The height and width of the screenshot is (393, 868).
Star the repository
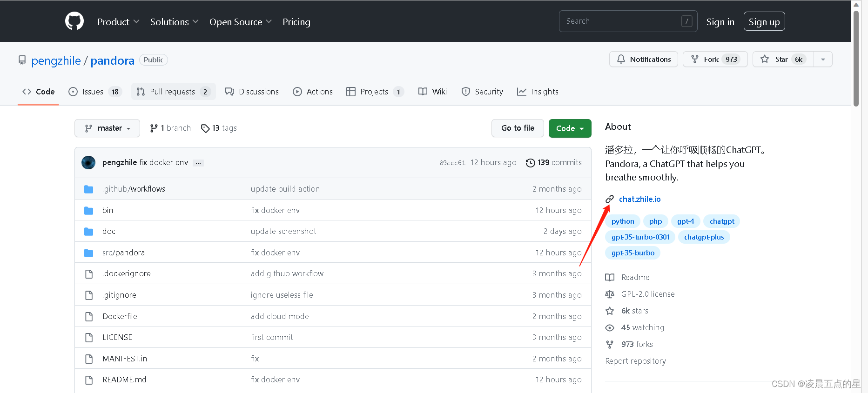783,59
